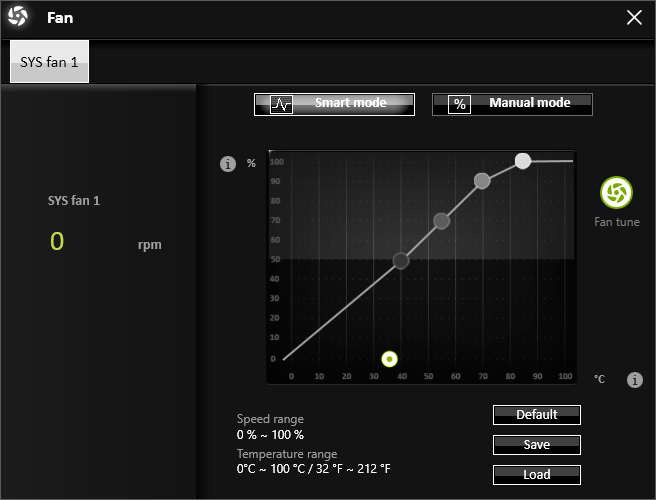Click the info icon beside the °C axis
Image resolution: width=656 pixels, height=500 pixels.
(x=635, y=380)
